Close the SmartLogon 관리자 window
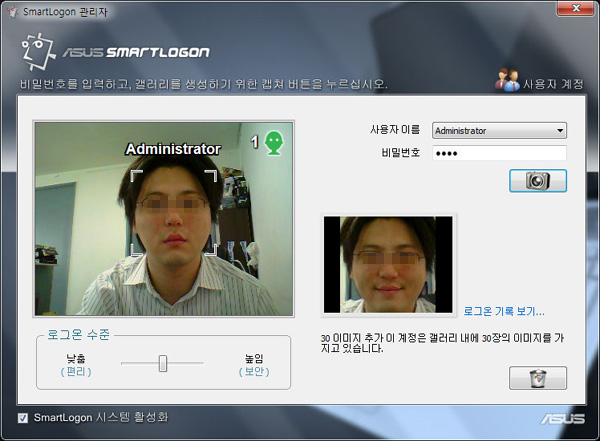This screenshot has width=600, height=441. (576, 8)
